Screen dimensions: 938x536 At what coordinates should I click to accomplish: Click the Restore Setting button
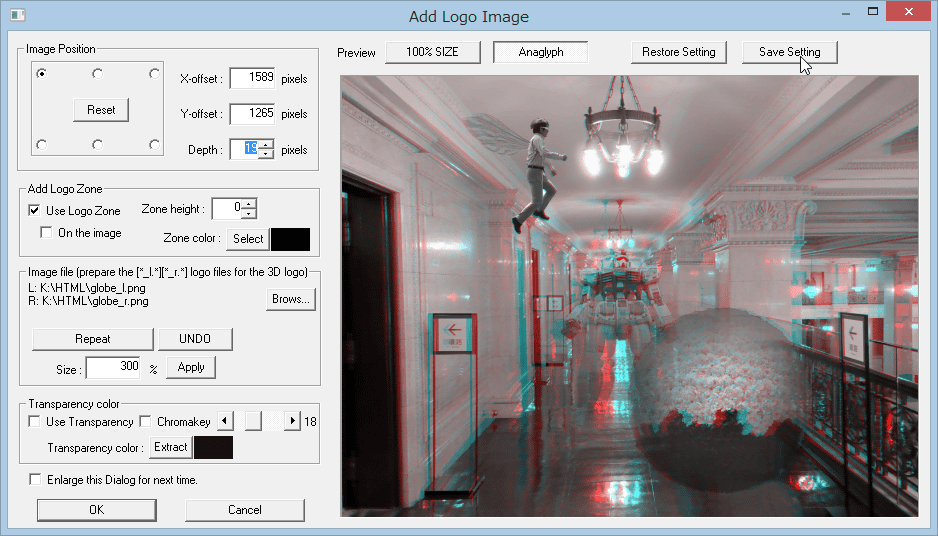pyautogui.click(x=678, y=52)
